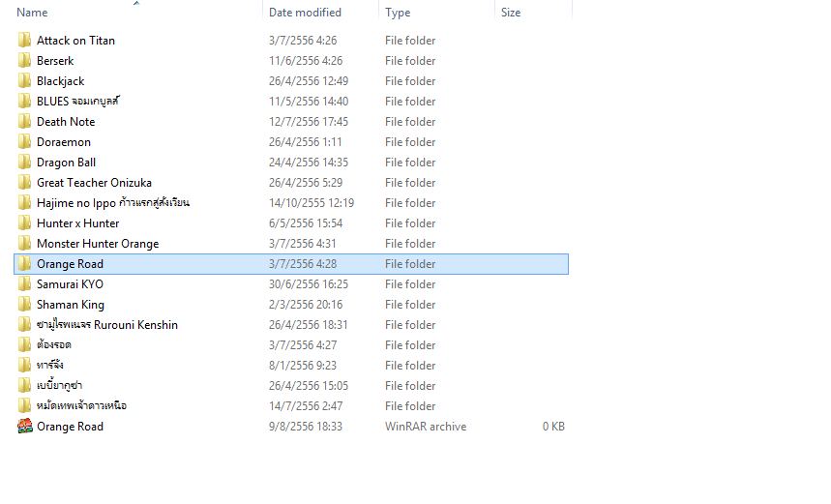Select the "Doraemon" folder name
The image size is (831, 504).
pyautogui.click(x=64, y=142)
